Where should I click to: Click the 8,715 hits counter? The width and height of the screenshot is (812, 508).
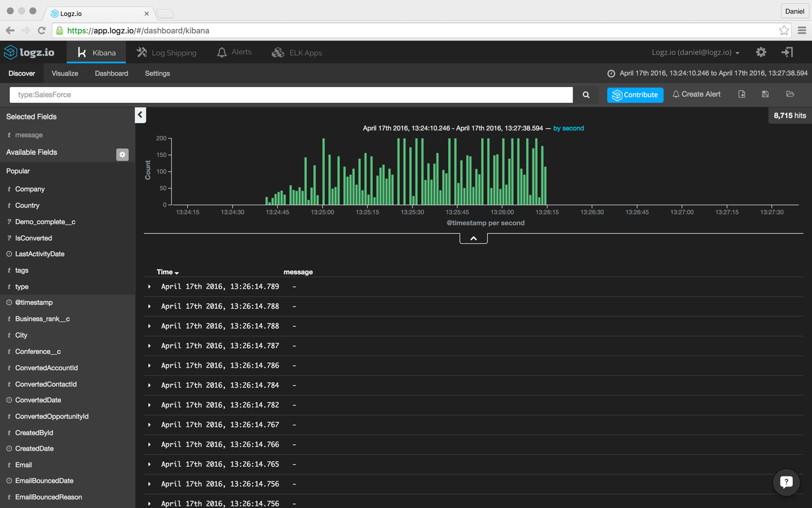click(789, 116)
